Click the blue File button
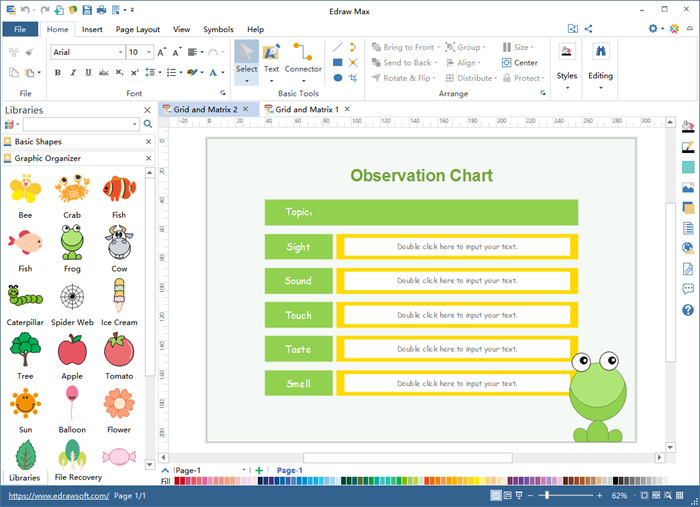 20,30
